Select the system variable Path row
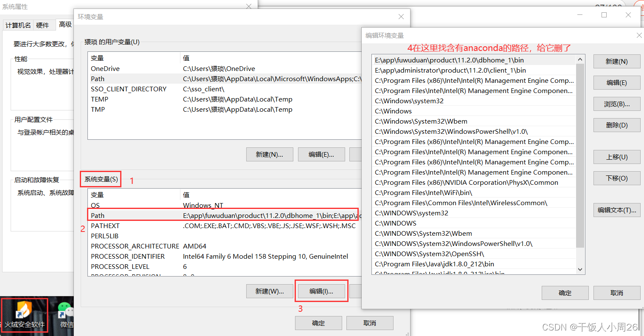 (x=225, y=216)
